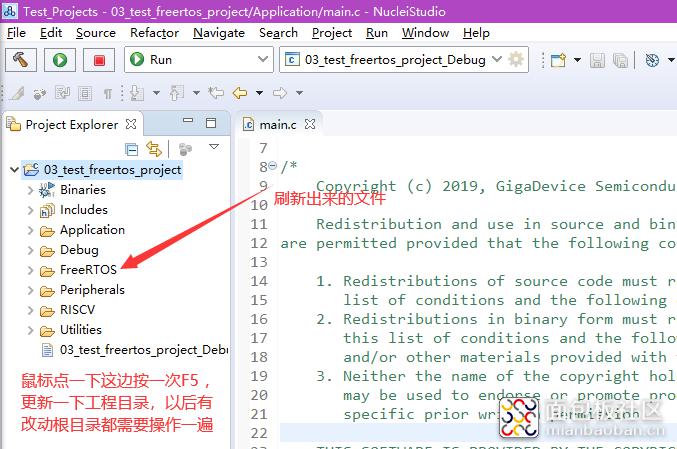Open the Search menu
Viewport: 677px width, 449px height.
point(278,33)
